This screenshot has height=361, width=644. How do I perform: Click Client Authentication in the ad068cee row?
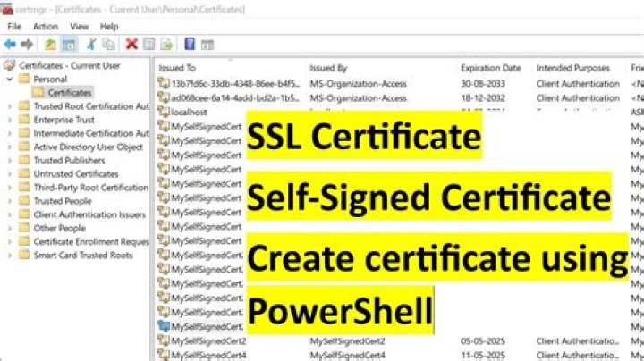pos(578,97)
